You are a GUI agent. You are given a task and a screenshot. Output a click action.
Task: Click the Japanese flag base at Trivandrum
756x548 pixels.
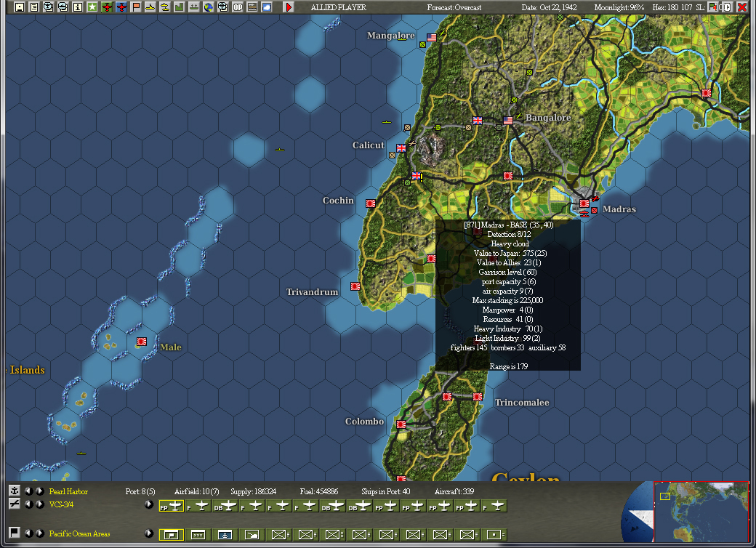(355, 286)
